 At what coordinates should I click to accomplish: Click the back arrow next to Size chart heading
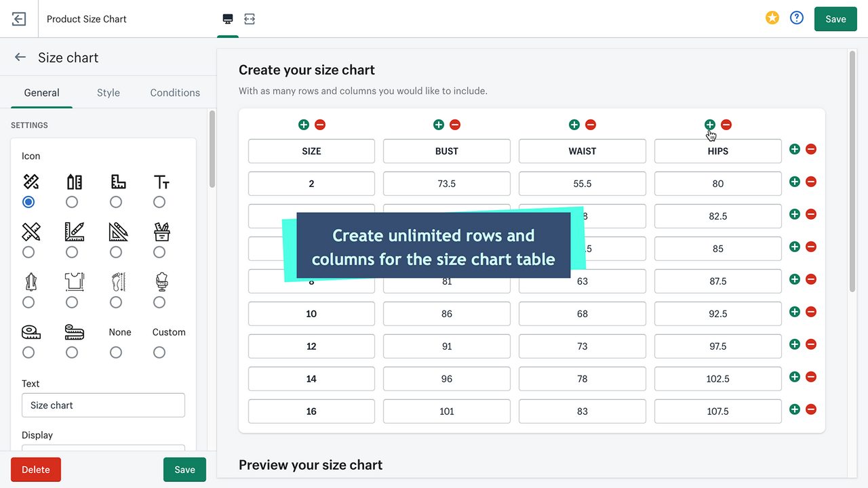pyautogui.click(x=20, y=57)
